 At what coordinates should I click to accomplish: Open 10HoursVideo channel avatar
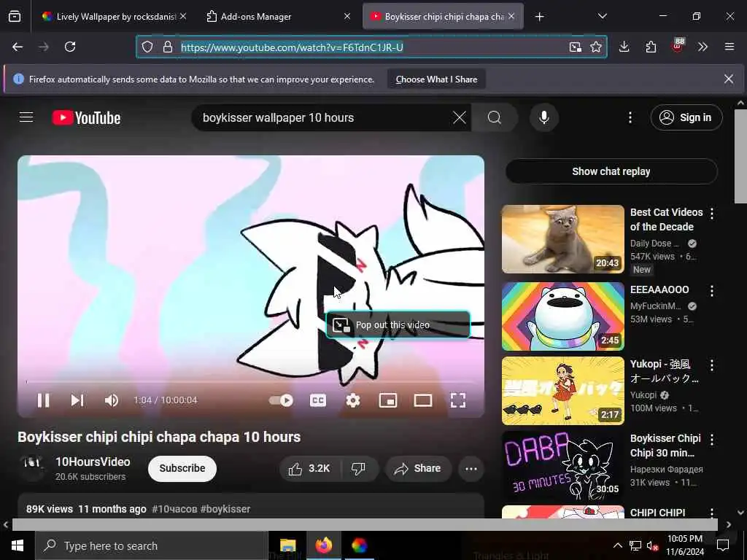pos(32,467)
